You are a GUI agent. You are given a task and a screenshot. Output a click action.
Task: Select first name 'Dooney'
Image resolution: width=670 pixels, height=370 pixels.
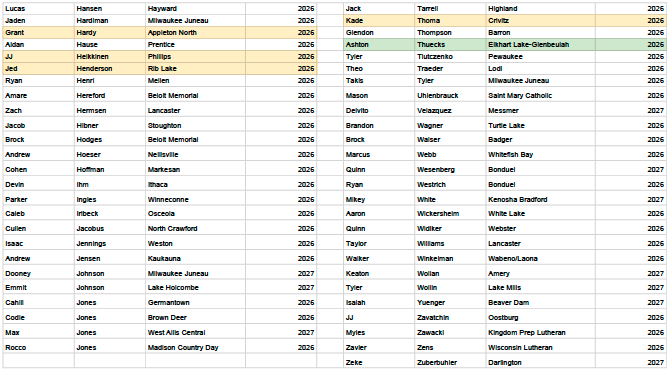point(39,273)
